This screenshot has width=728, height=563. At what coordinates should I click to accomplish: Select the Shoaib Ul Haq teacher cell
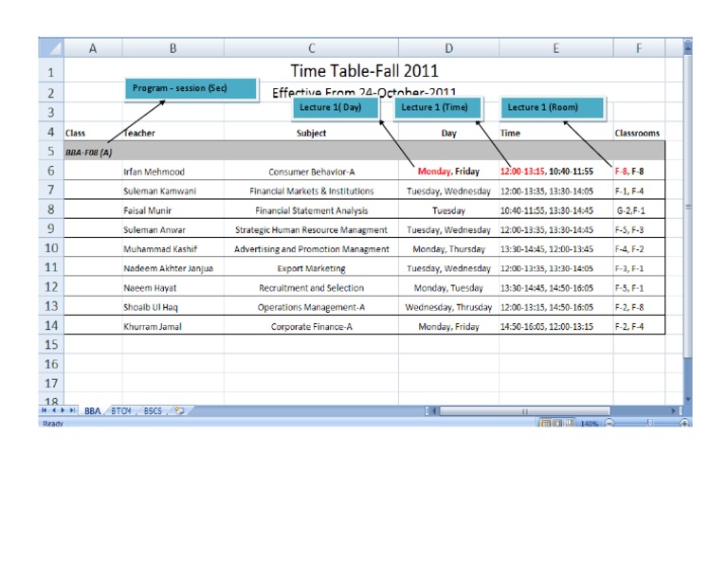(173, 307)
